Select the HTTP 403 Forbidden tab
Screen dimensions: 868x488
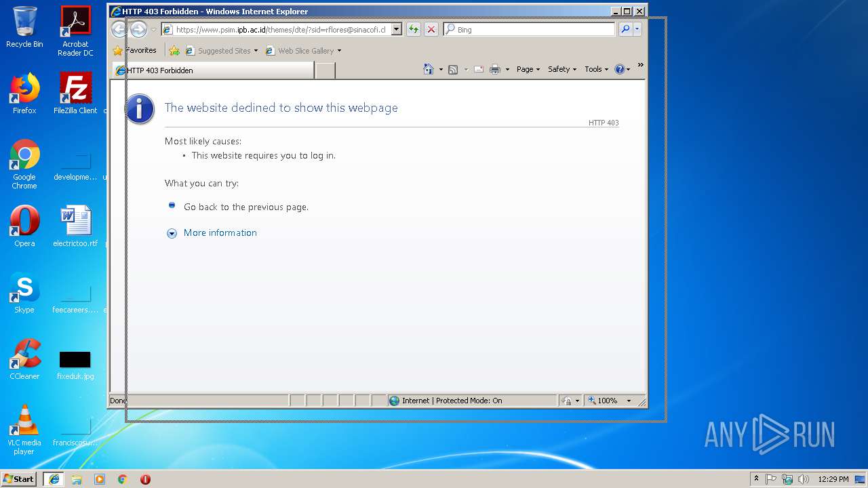tap(213, 70)
